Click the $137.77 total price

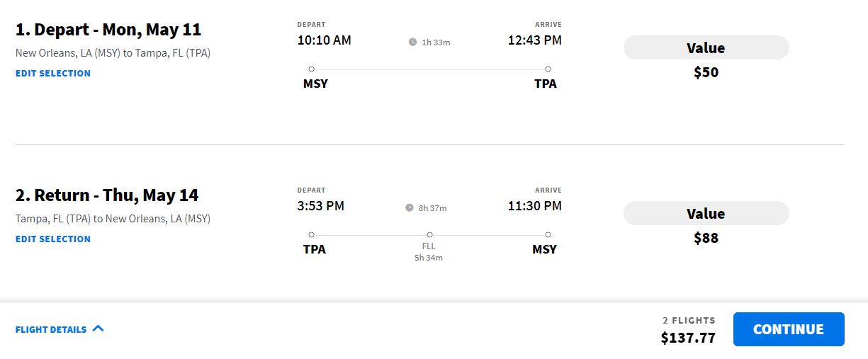688,338
